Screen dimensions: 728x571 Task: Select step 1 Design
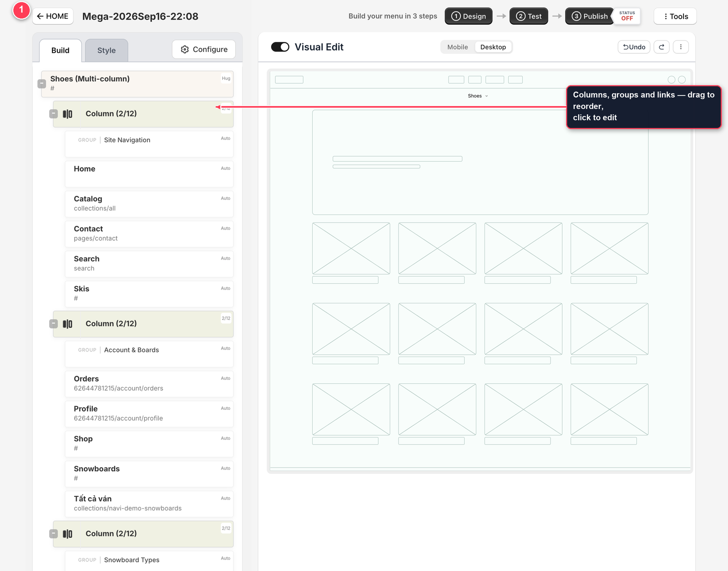coord(469,16)
